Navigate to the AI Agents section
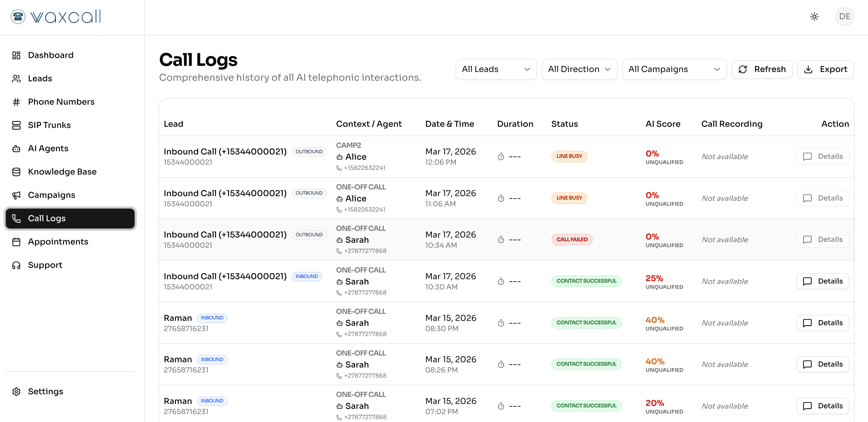The height and width of the screenshot is (422, 868). point(48,148)
